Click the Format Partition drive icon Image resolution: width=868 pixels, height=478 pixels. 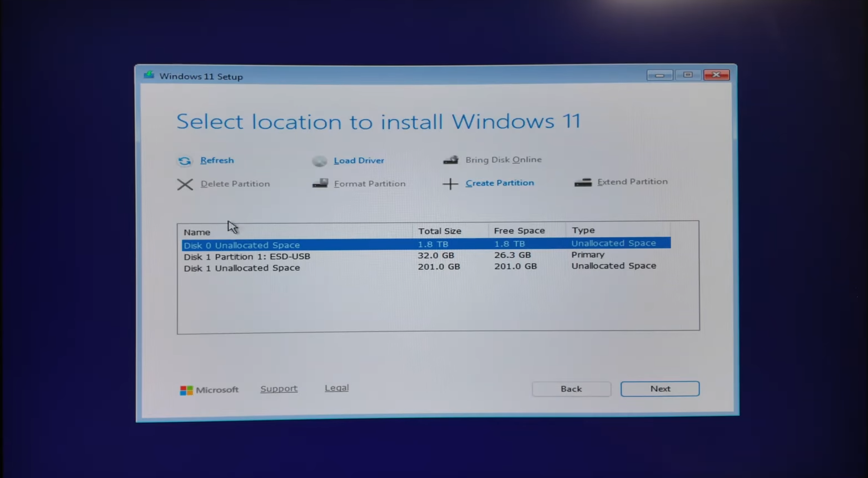pyautogui.click(x=320, y=183)
